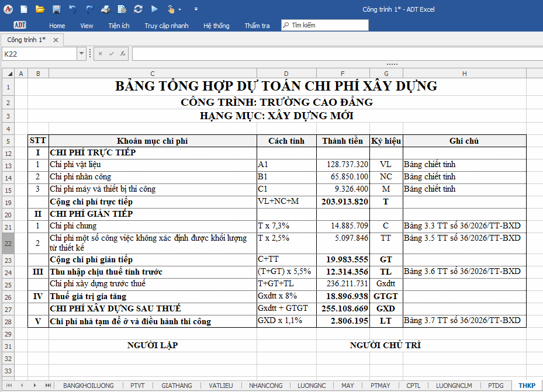Click the insert function fx button
Image resolution: width=543 pixels, height=392 pixels.
coord(123,54)
